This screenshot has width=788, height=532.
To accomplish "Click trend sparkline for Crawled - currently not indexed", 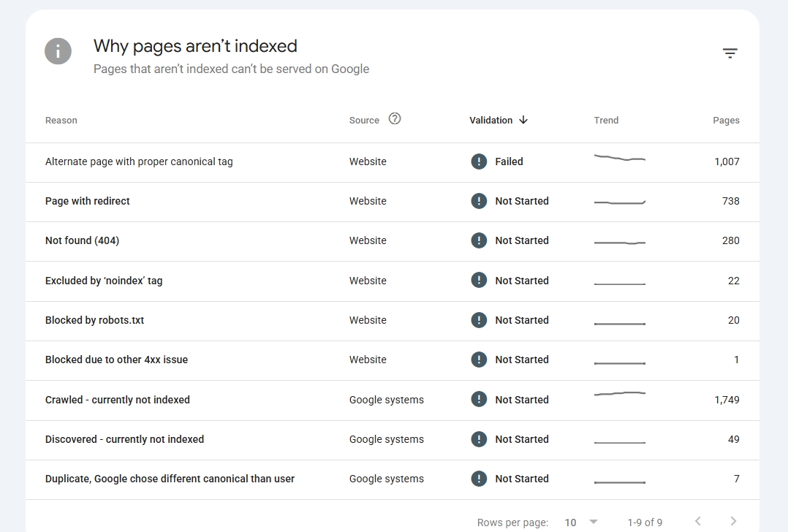I will [620, 393].
